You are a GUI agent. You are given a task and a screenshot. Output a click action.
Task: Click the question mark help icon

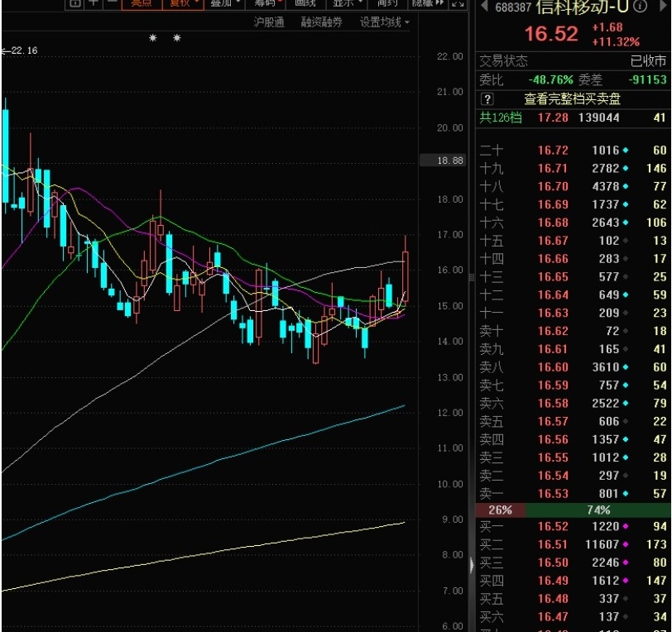tap(487, 99)
